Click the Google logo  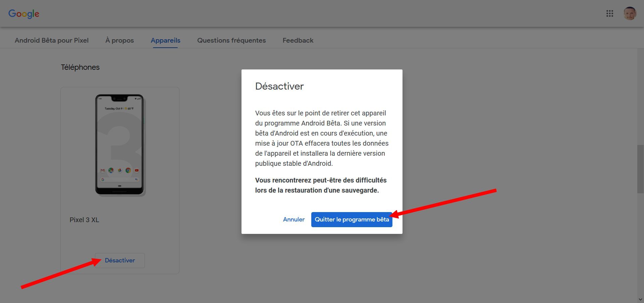[x=24, y=14]
